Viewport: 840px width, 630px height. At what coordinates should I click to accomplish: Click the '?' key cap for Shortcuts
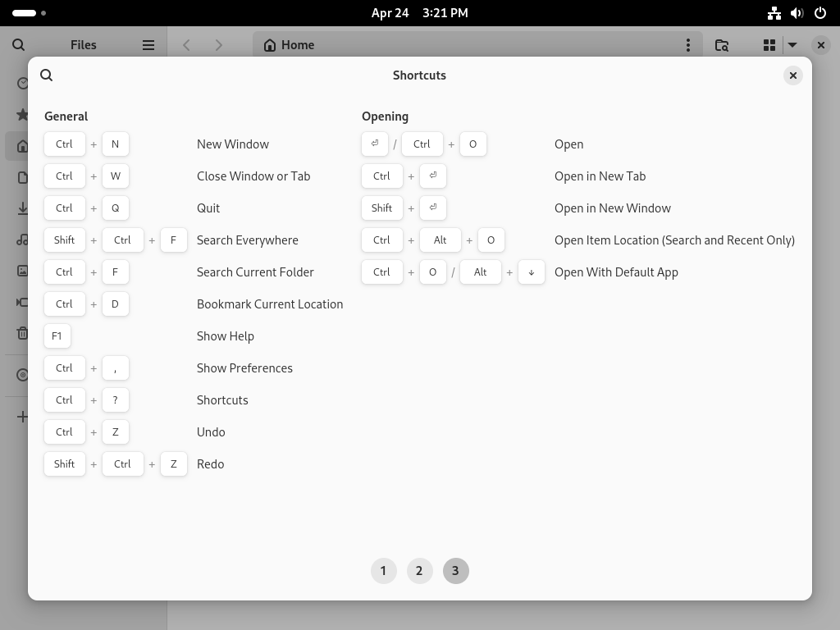point(115,400)
